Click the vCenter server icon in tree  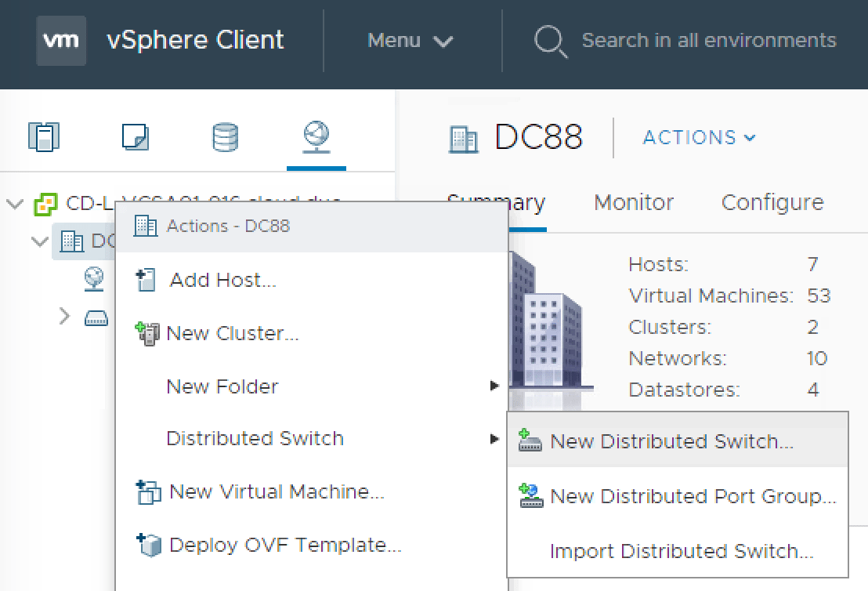click(x=46, y=205)
